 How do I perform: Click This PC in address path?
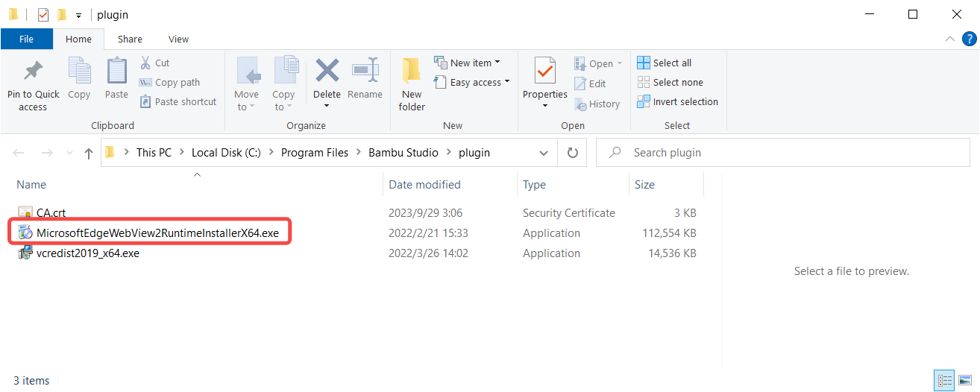coord(154,153)
